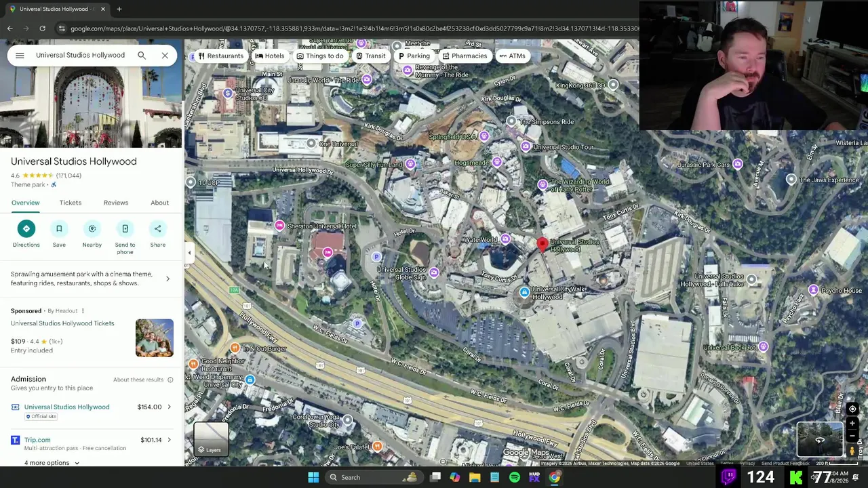The width and height of the screenshot is (868, 488).
Task: Select the ATMs filter chip
Action: [513, 56]
